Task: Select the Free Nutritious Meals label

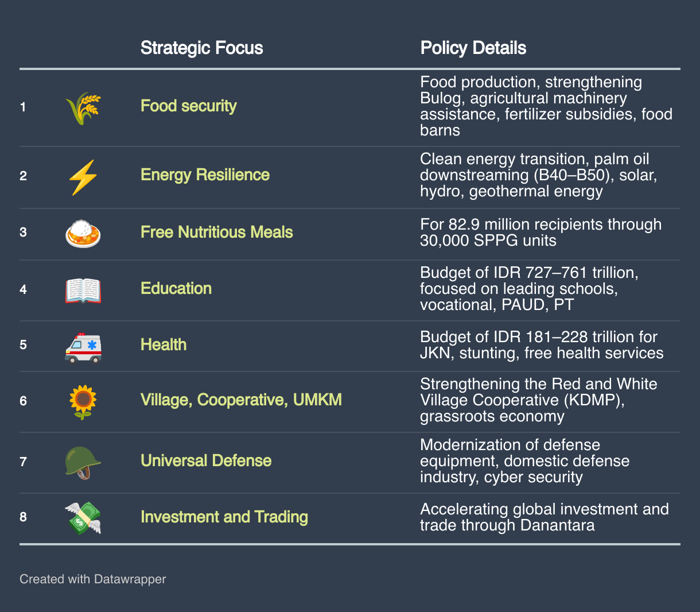Action: click(217, 233)
